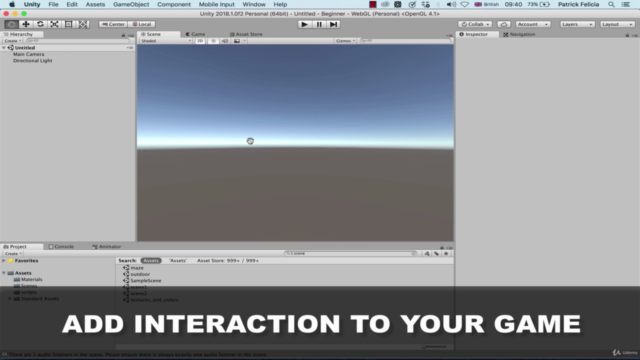Show Asset Store 999+ results
Screen dimensions: 640x360
coord(228,260)
